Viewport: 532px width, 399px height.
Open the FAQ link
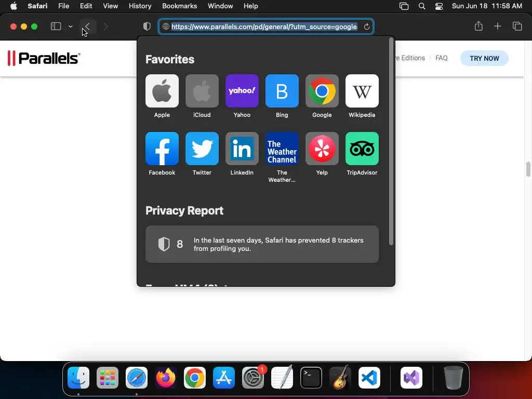click(442, 58)
